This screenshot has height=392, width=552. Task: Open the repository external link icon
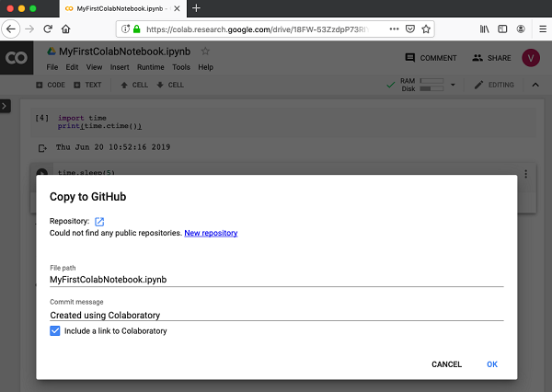coord(100,221)
